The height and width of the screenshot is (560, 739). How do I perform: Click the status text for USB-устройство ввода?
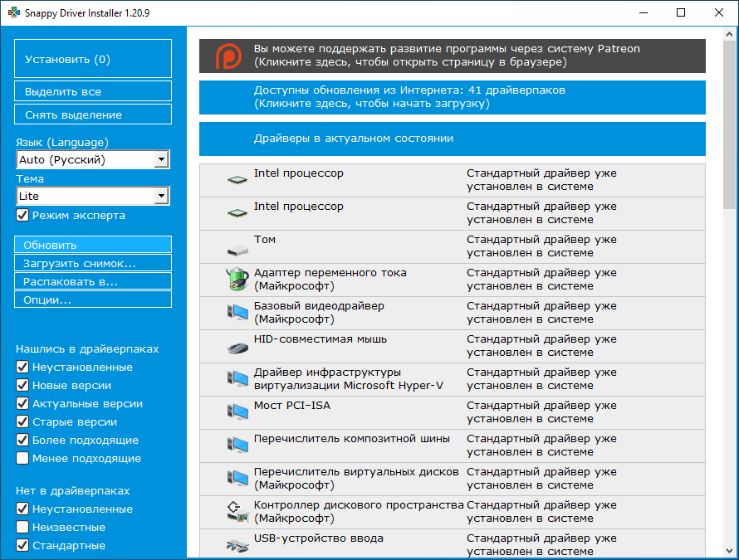click(x=541, y=545)
